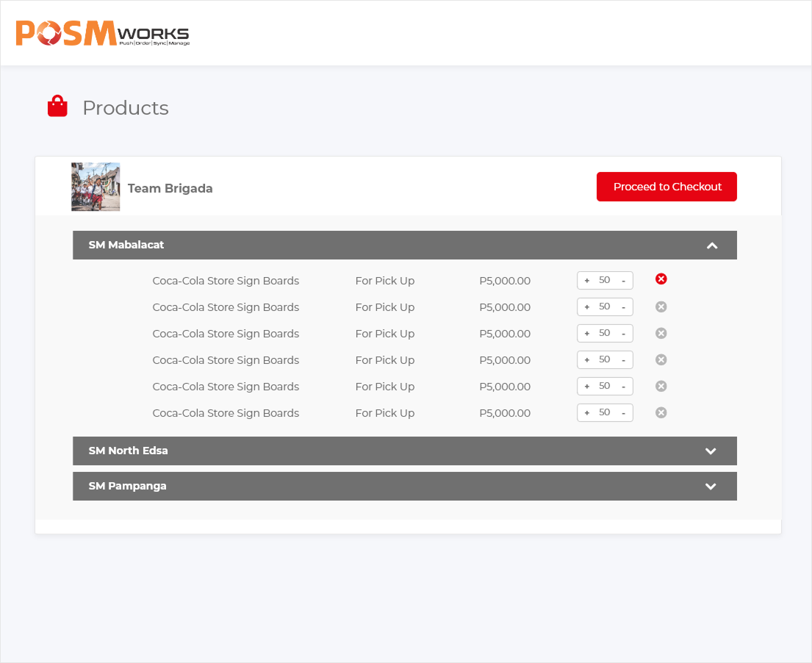Click plus in the second product row
812x663 pixels.
point(586,307)
